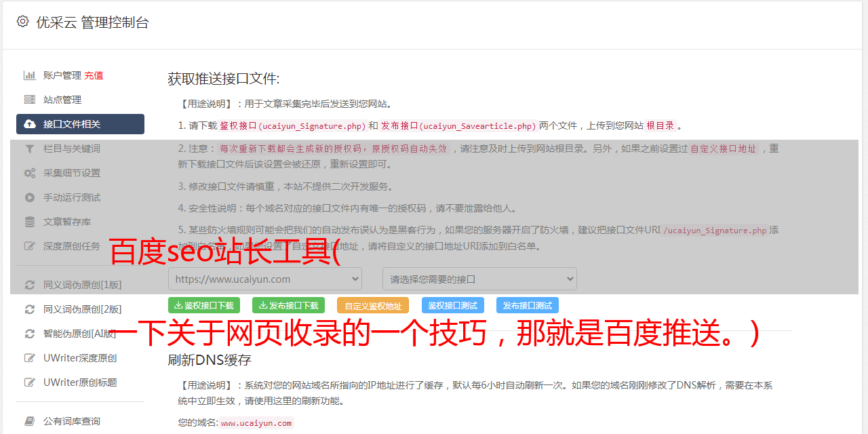Image resolution: width=868 pixels, height=434 pixels.
Task: Open the 请选择您需要的接口 dropdown
Action: [x=479, y=279]
